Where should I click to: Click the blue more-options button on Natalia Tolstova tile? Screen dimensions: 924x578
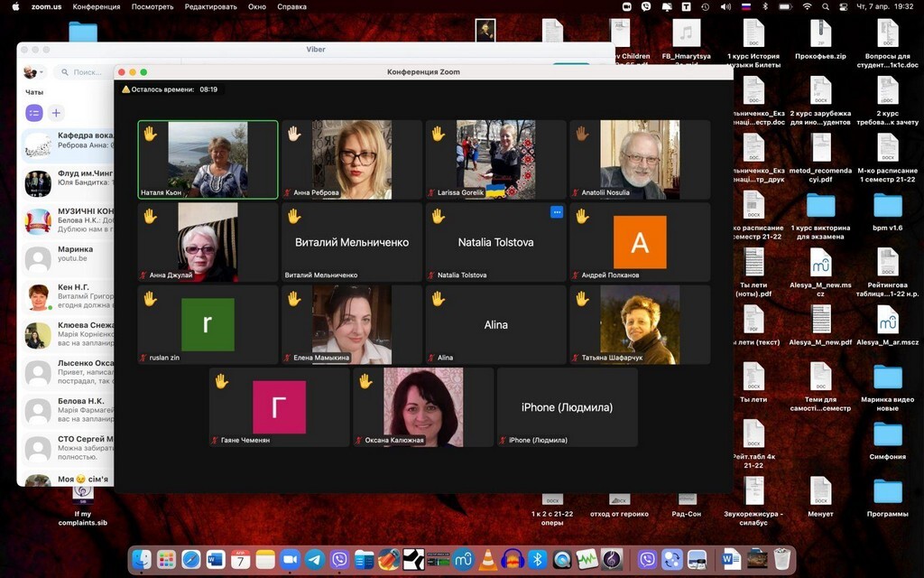tap(557, 212)
